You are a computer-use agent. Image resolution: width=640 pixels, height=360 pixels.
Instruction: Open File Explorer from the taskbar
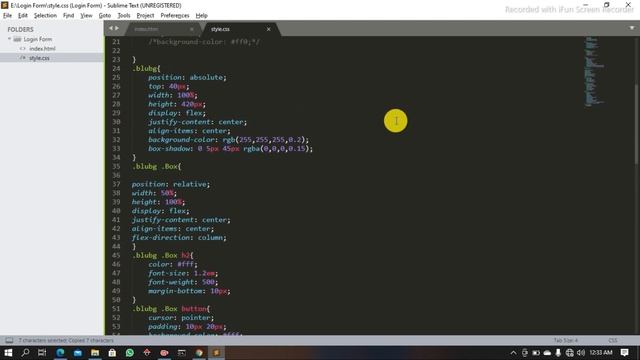coord(95,353)
